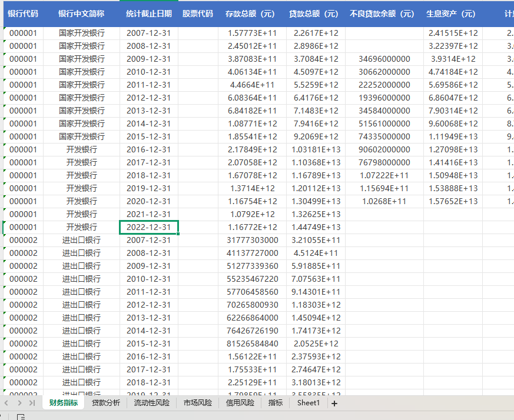
Task: Click the 41137727000 cell
Action: [252, 253]
